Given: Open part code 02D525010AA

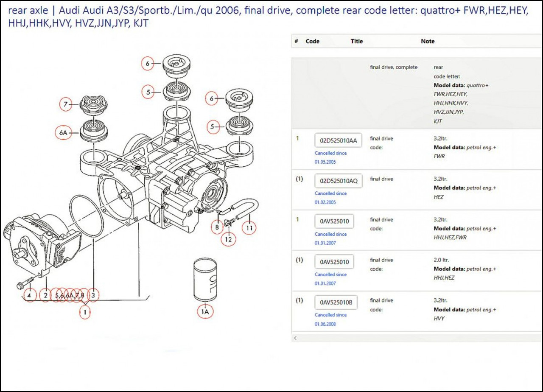Looking at the screenshot, I should pyautogui.click(x=338, y=140).
